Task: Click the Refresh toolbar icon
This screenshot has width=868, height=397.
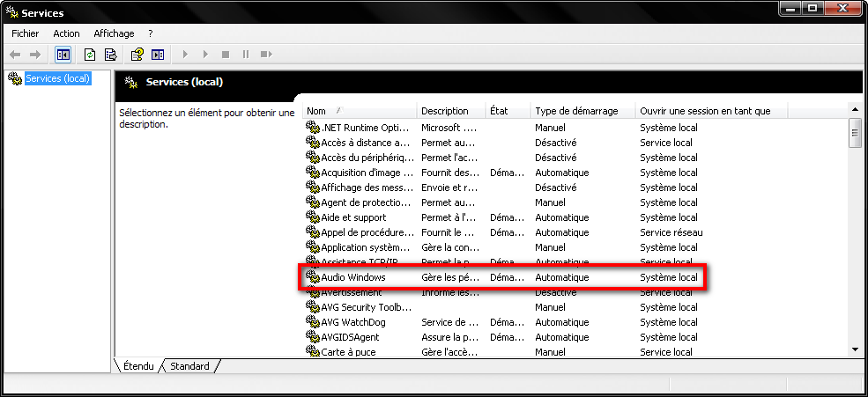Action: (x=90, y=55)
